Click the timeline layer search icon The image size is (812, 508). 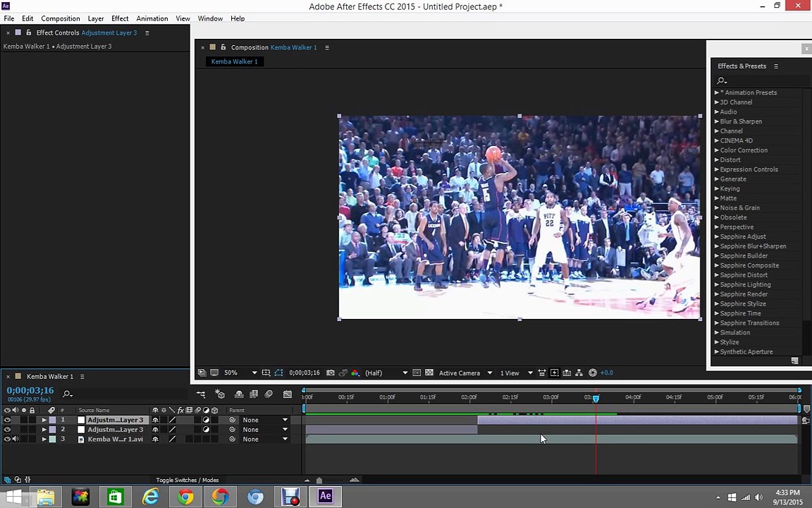pyautogui.click(x=68, y=394)
